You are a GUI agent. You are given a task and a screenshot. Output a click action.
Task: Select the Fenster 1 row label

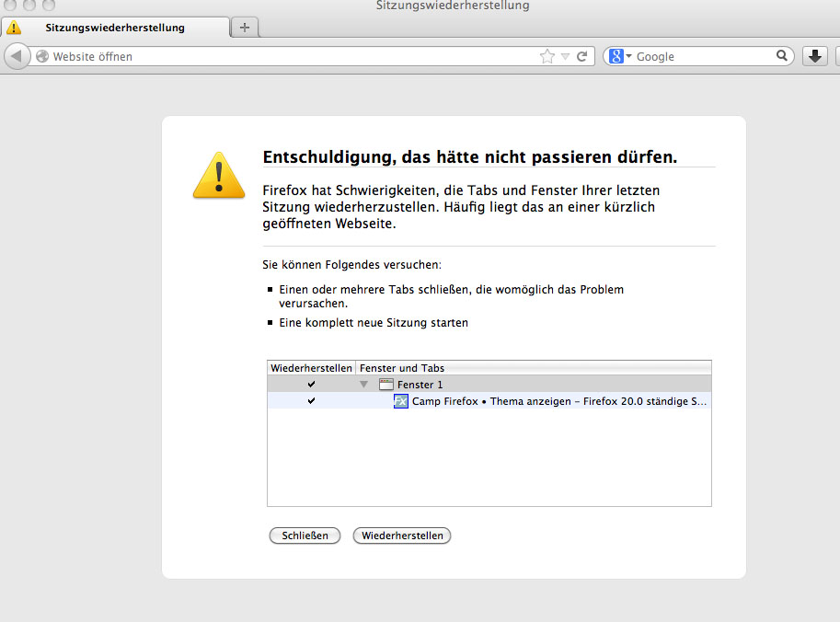[420, 385]
